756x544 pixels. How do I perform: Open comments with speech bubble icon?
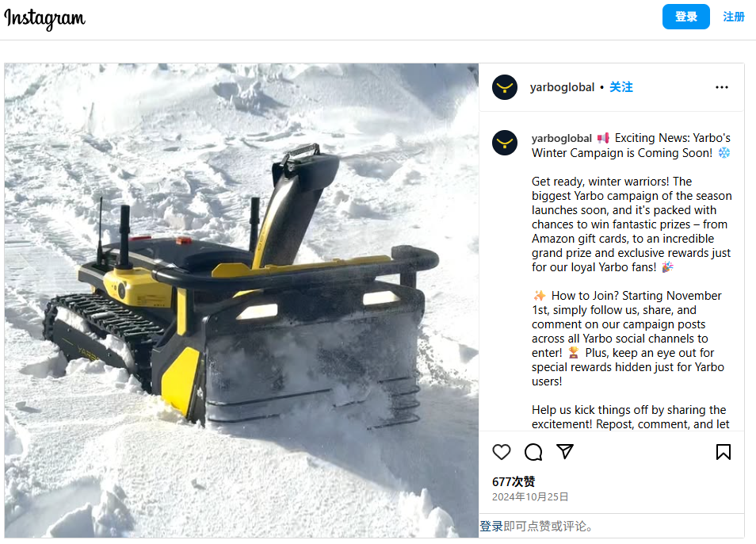point(533,452)
